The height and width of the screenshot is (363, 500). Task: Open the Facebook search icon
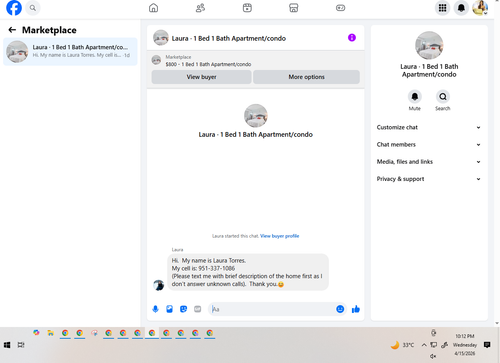pyautogui.click(x=33, y=8)
